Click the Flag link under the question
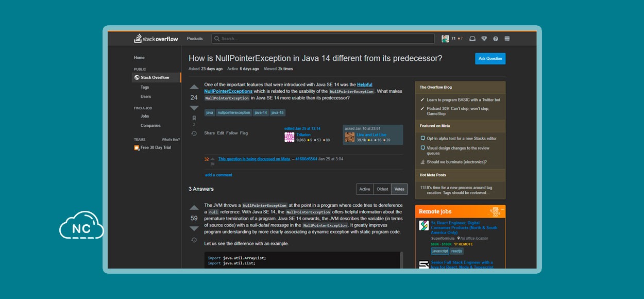This screenshot has height=299, width=644. (x=244, y=133)
